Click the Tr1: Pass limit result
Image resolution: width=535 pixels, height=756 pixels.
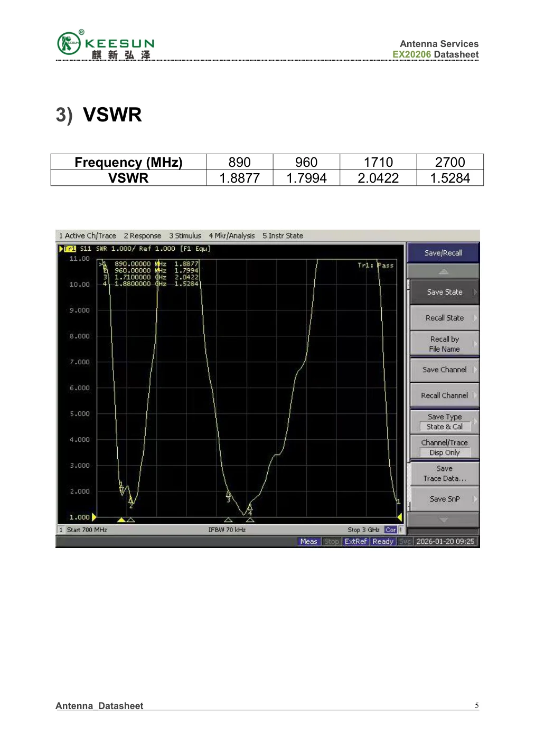[376, 266]
